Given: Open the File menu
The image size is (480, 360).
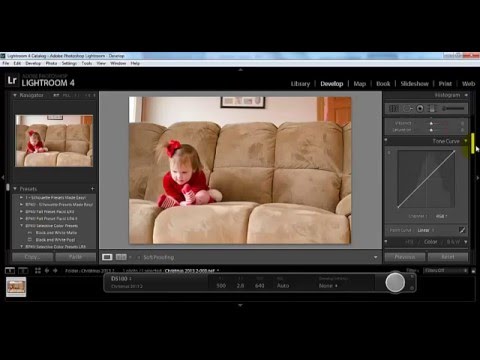Looking at the screenshot, I should pos(6,63).
